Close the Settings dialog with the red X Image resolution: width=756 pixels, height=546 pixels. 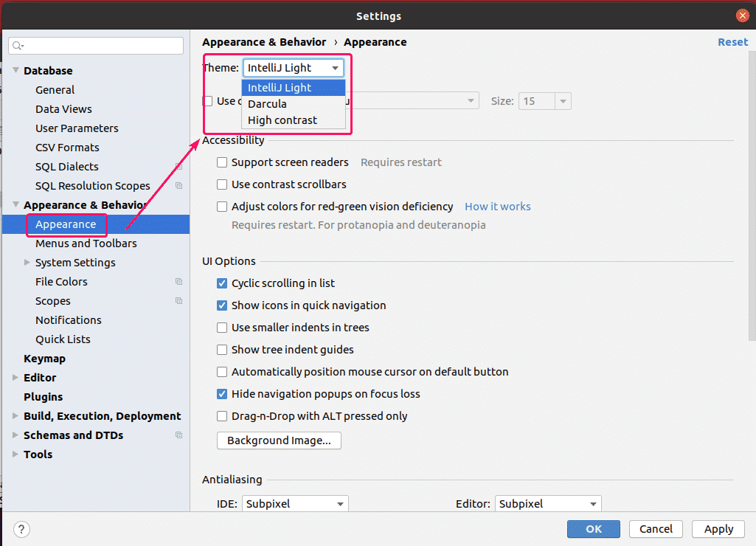(743, 16)
